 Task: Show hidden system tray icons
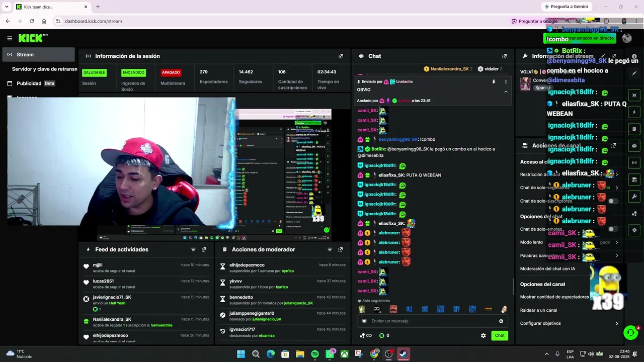(547, 354)
